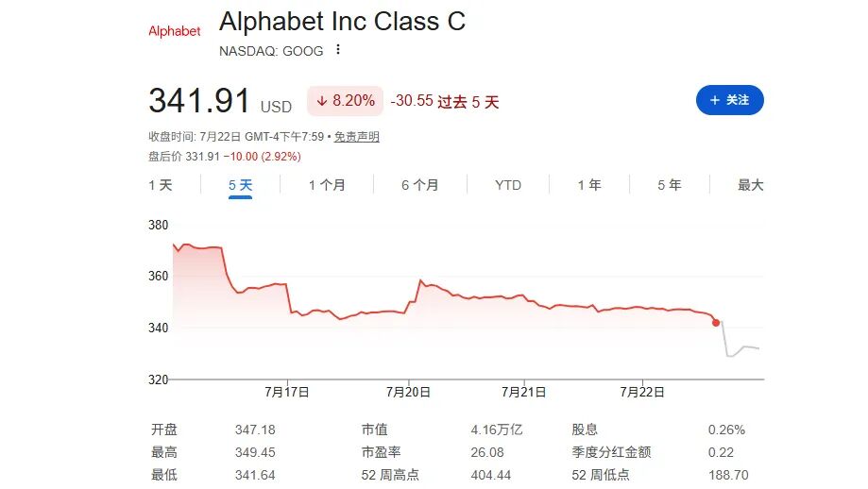Switch chart to YTD
The width and height of the screenshot is (868, 489).
tap(508, 185)
